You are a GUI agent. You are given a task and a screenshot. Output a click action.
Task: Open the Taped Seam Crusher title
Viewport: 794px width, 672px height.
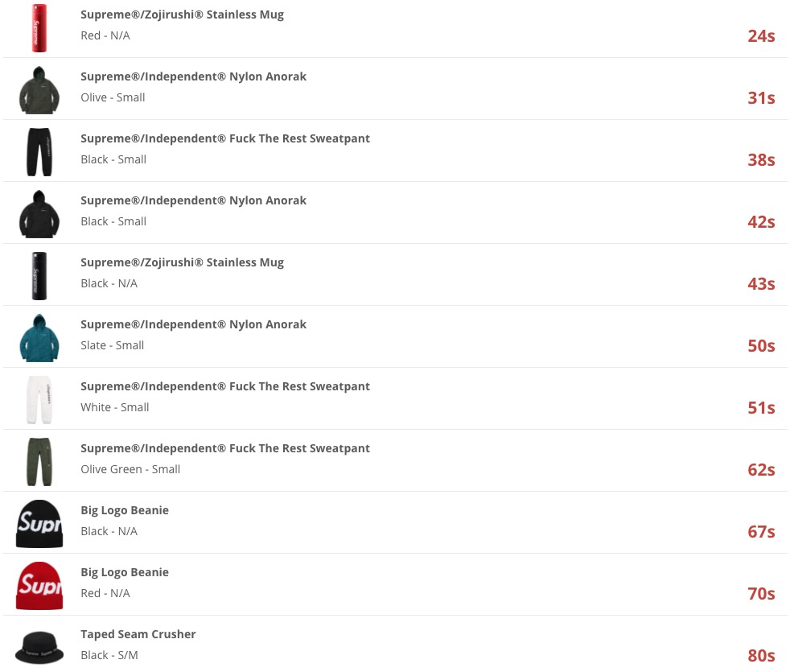[138, 634]
